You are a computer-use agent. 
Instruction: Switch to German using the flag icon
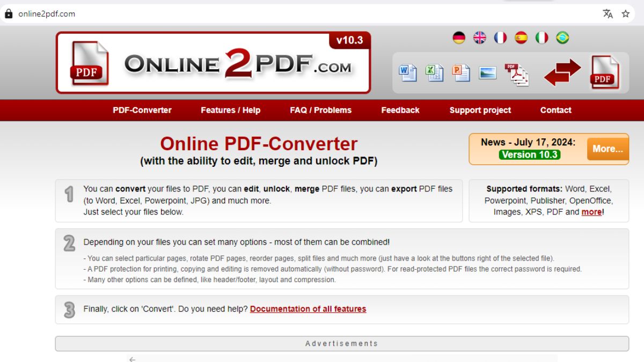(459, 38)
